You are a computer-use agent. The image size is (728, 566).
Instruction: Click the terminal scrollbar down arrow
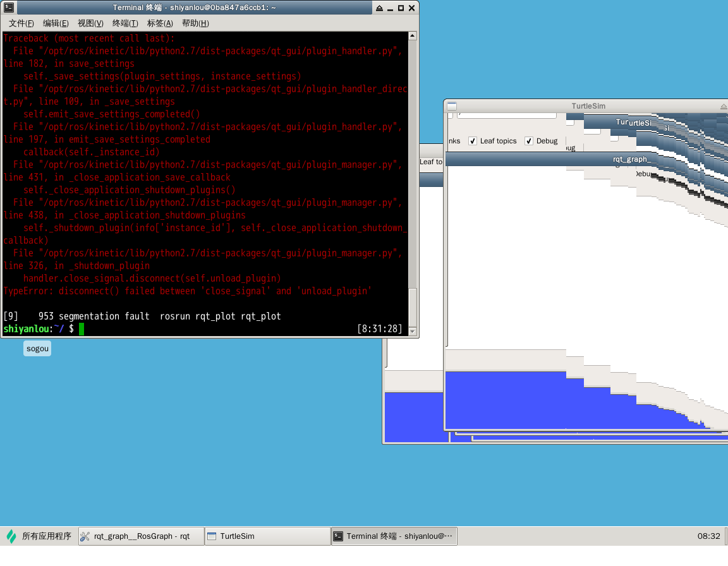pyautogui.click(x=413, y=332)
